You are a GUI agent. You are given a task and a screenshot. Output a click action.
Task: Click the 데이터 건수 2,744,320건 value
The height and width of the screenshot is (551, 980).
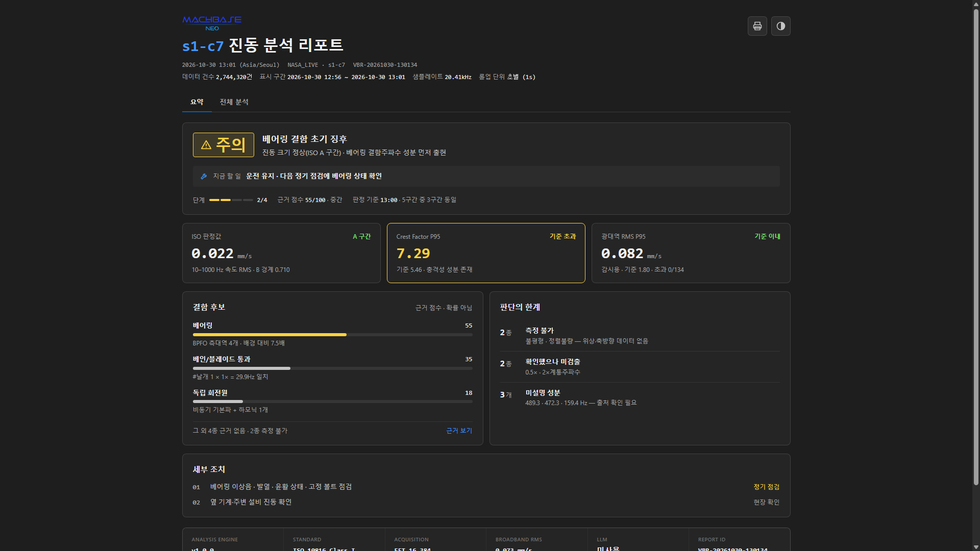tap(234, 77)
